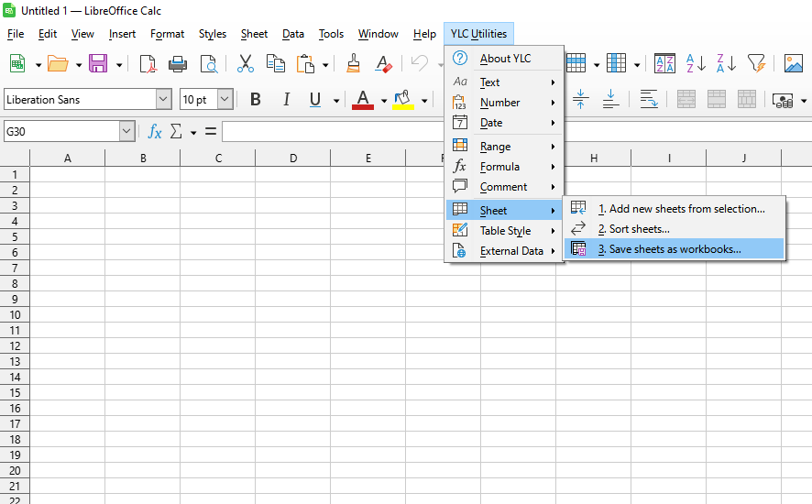Click 'About YLC' in the menu
This screenshot has width=812, height=504.
click(x=505, y=59)
